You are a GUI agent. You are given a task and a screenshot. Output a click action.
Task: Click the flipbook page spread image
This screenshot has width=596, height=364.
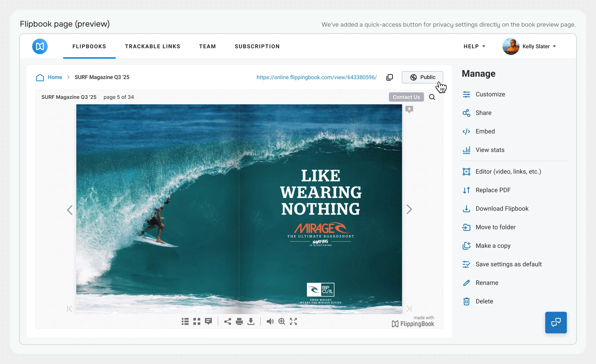[239, 209]
